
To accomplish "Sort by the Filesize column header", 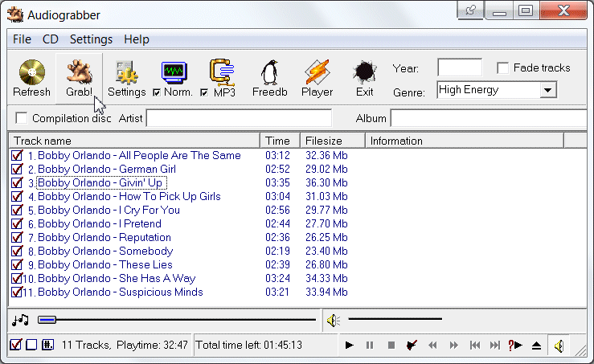I will tap(333, 141).
